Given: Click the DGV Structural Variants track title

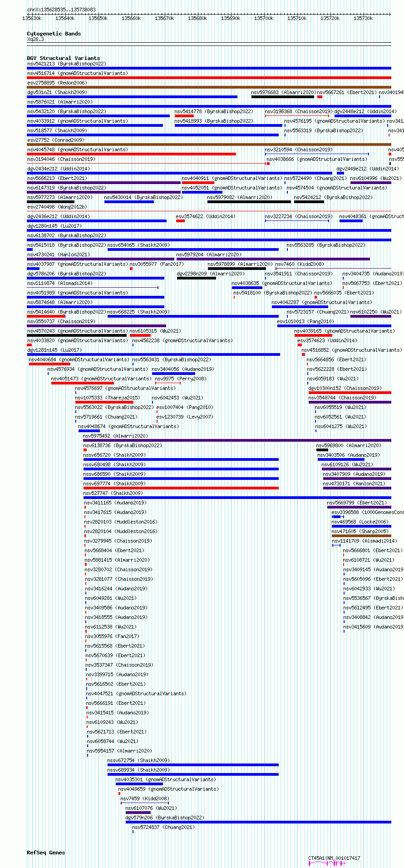Looking at the screenshot, I should [64, 58].
